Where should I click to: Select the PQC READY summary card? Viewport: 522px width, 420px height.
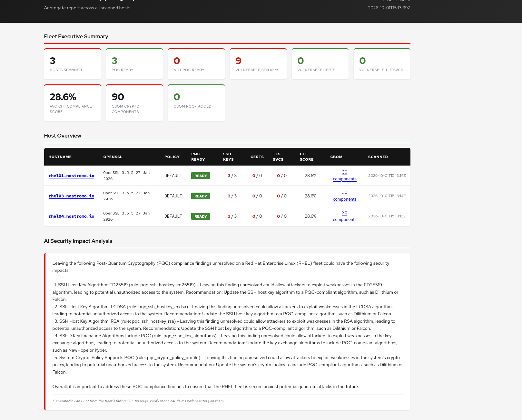coord(134,64)
